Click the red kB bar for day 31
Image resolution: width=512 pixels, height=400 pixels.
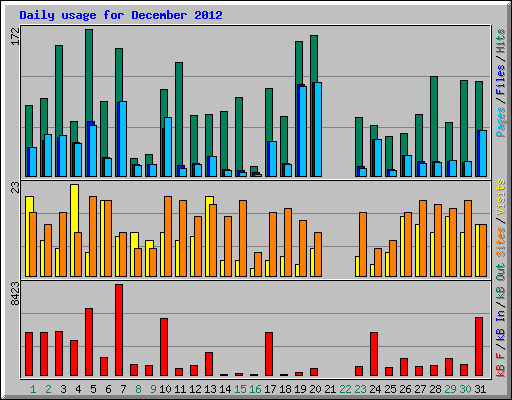479,347
